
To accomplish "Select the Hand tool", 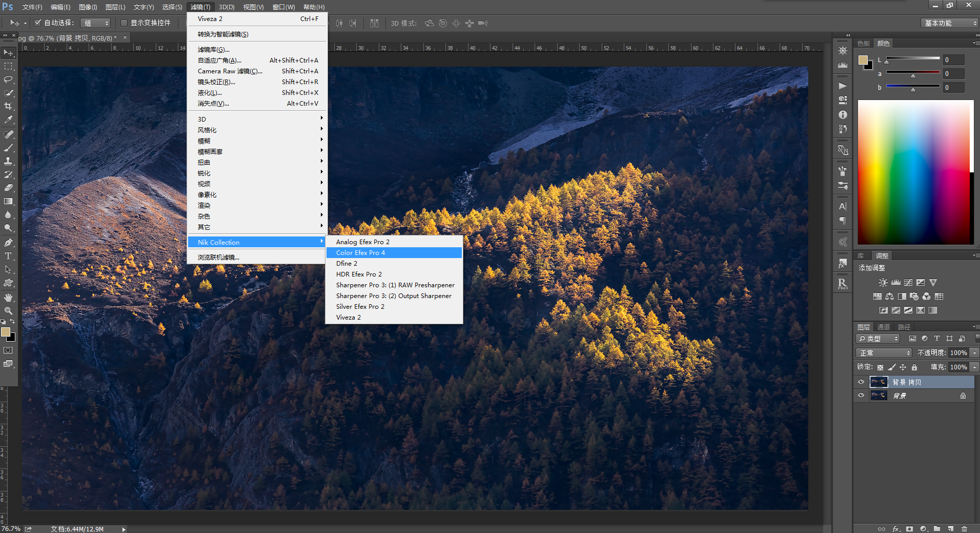I will (8, 298).
